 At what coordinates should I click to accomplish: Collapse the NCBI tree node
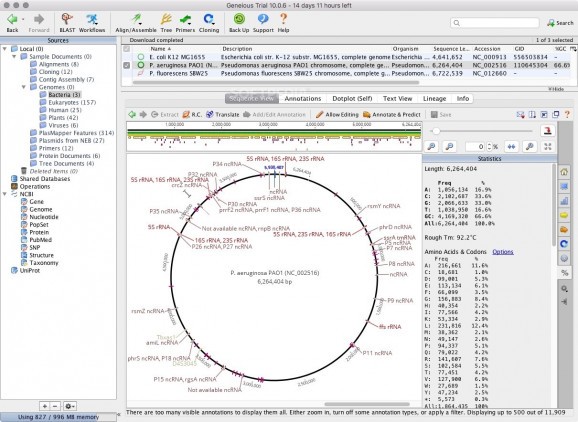pos(5,194)
